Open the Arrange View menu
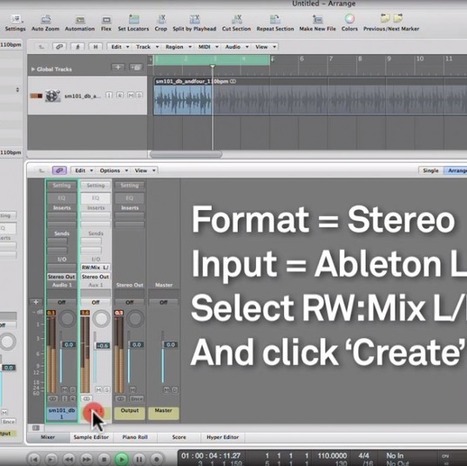This screenshot has height=466, width=467. pyautogui.click(x=265, y=47)
